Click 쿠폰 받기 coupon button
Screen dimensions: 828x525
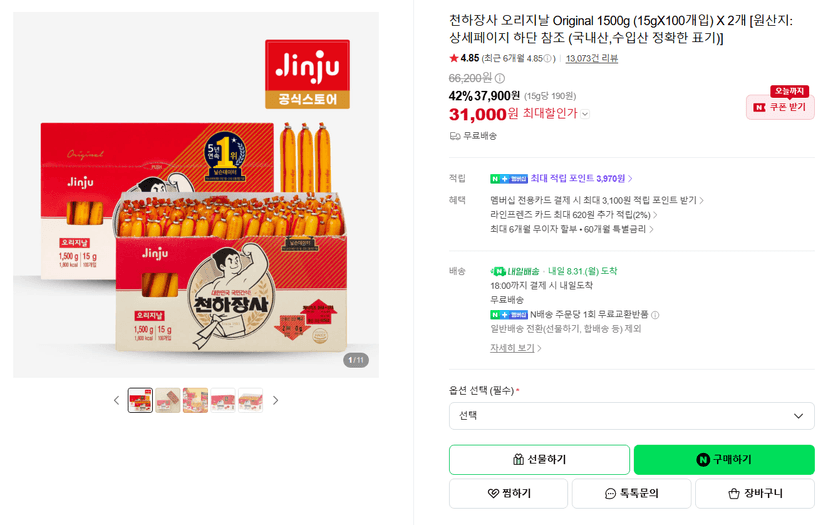pyautogui.click(x=780, y=107)
